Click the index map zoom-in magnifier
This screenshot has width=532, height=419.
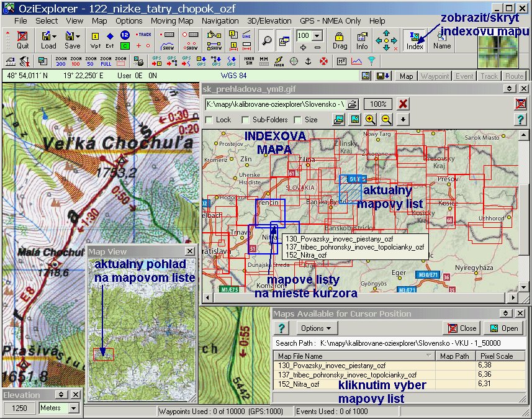[370, 119]
